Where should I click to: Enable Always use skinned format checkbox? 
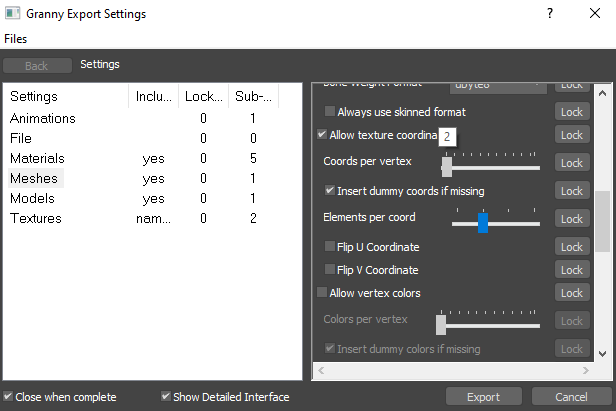[x=331, y=112]
